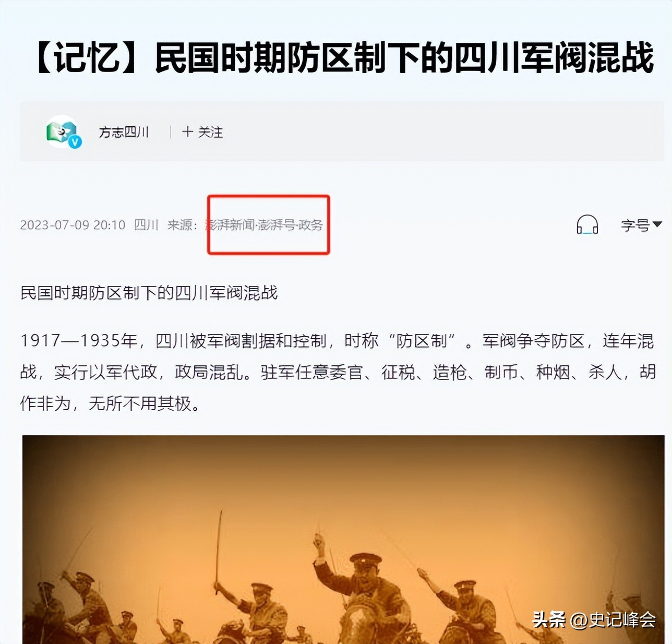The height and width of the screenshot is (644, 672).
Task: Click the paragraph starting with 1917—1935年
Action: (x=338, y=372)
